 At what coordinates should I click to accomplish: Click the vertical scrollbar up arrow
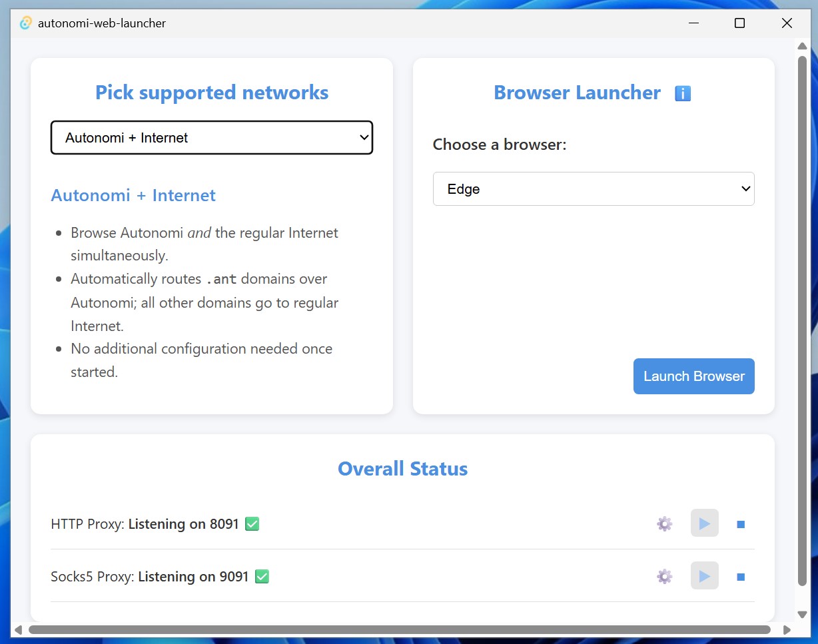(802, 46)
